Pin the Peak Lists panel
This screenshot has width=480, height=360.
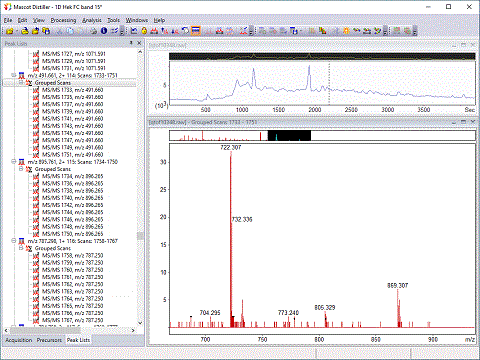pos(131,43)
